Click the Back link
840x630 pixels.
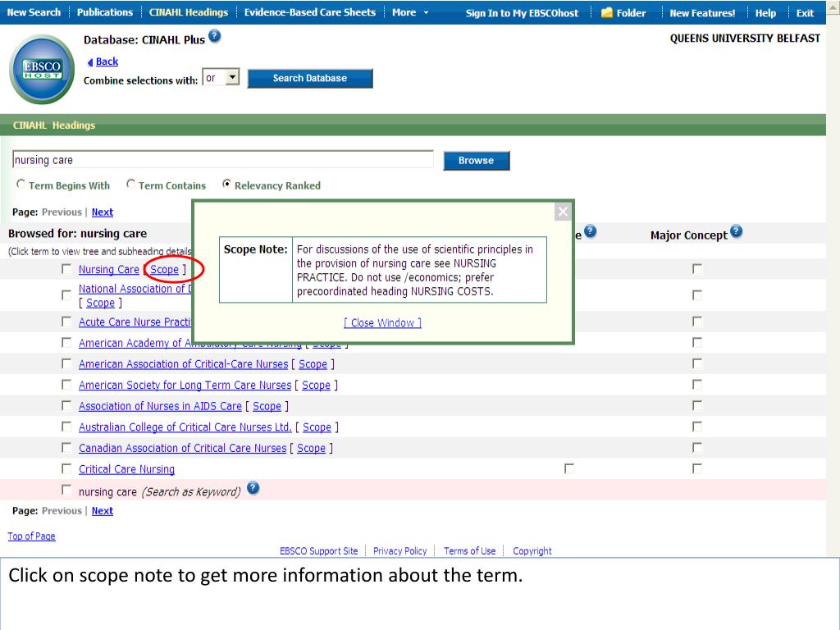107,62
